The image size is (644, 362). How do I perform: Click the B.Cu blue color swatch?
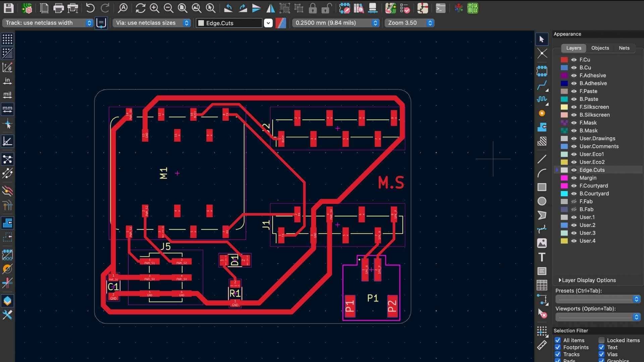pyautogui.click(x=564, y=68)
